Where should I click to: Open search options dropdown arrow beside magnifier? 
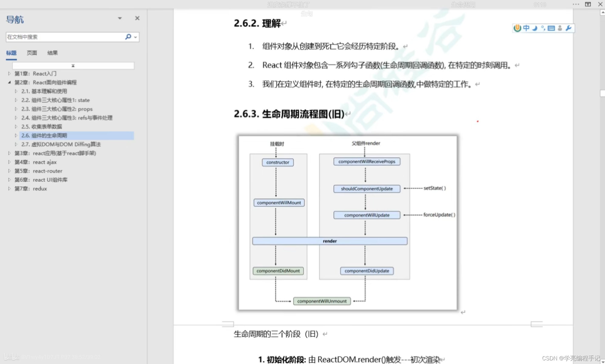pos(136,37)
